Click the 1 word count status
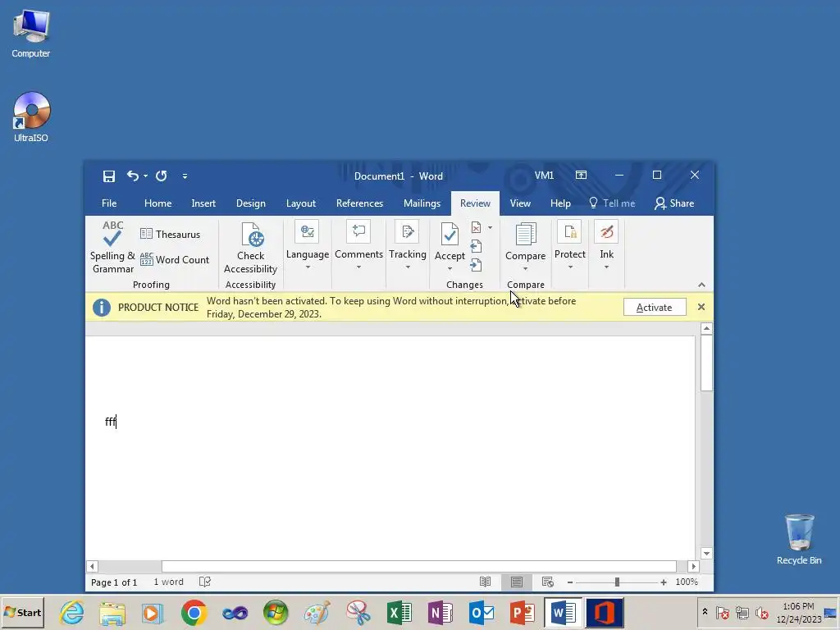This screenshot has height=630, width=840. coord(168,582)
